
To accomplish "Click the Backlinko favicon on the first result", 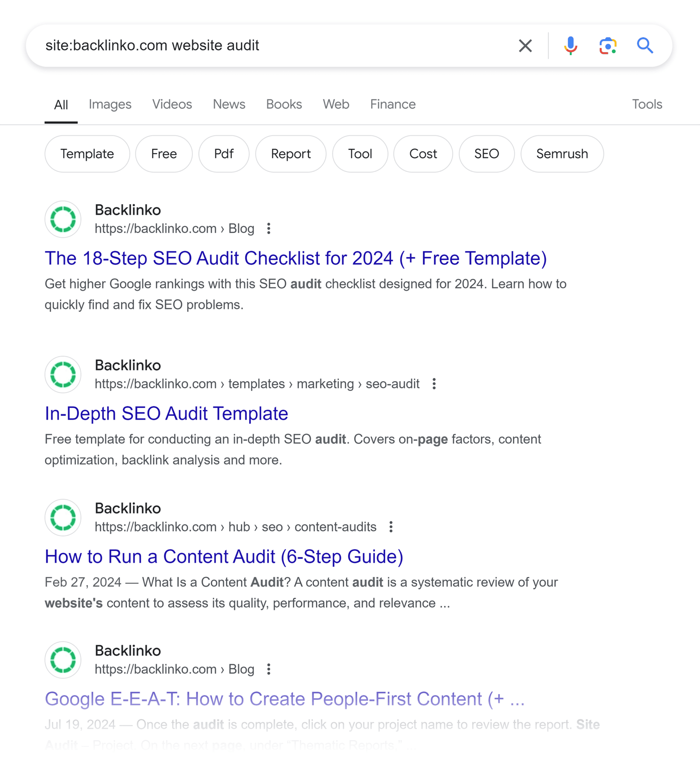I will click(62, 219).
